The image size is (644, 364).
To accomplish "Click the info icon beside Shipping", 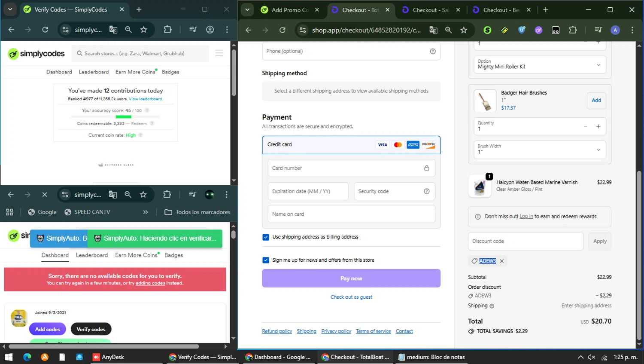I will [x=492, y=306].
